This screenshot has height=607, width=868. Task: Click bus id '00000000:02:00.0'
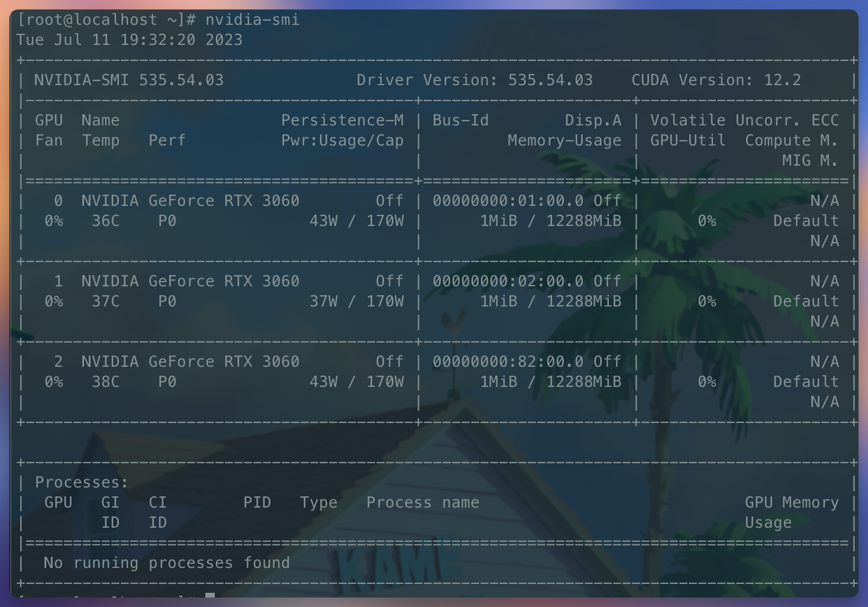[508, 281]
